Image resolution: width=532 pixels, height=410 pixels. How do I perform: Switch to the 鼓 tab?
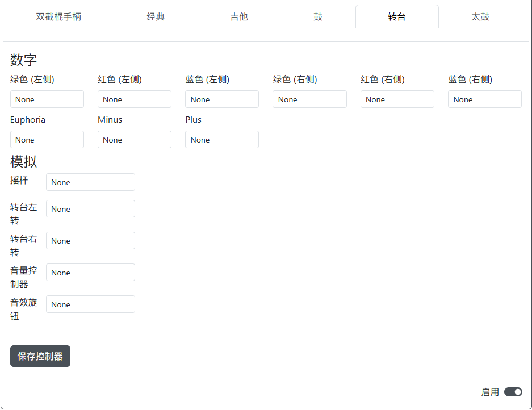(x=318, y=16)
